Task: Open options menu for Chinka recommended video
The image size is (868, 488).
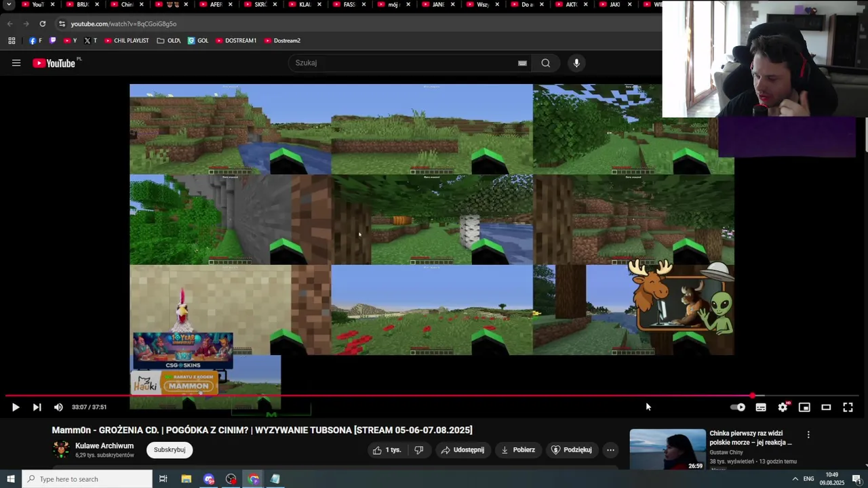Action: (808, 435)
